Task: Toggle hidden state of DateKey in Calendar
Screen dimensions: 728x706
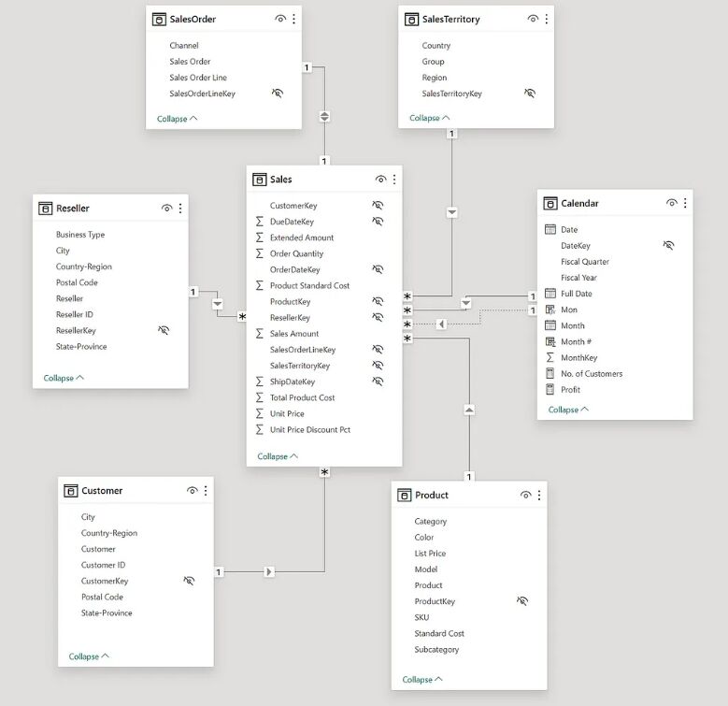Action: click(x=668, y=245)
